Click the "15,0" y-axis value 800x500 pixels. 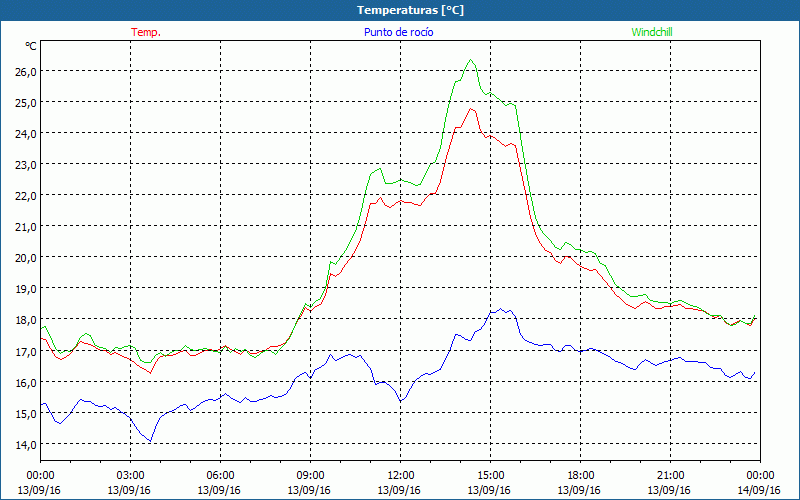(x=26, y=414)
